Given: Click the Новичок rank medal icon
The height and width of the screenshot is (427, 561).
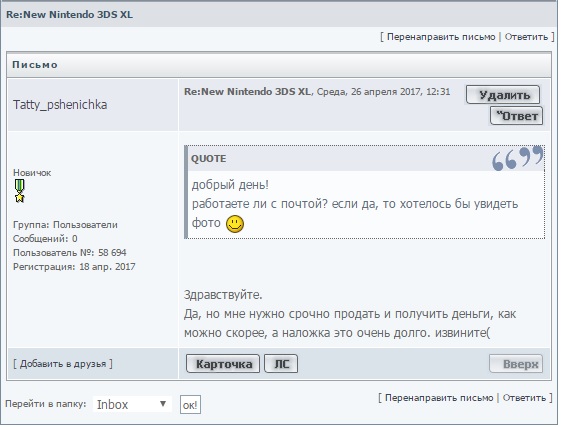Looking at the screenshot, I should pos(19,191).
